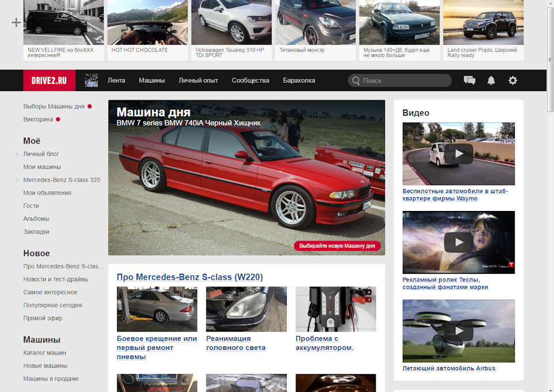Viewport: 554px width, 392px height.
Task: Play the Airbus flying car video
Action: [459, 331]
